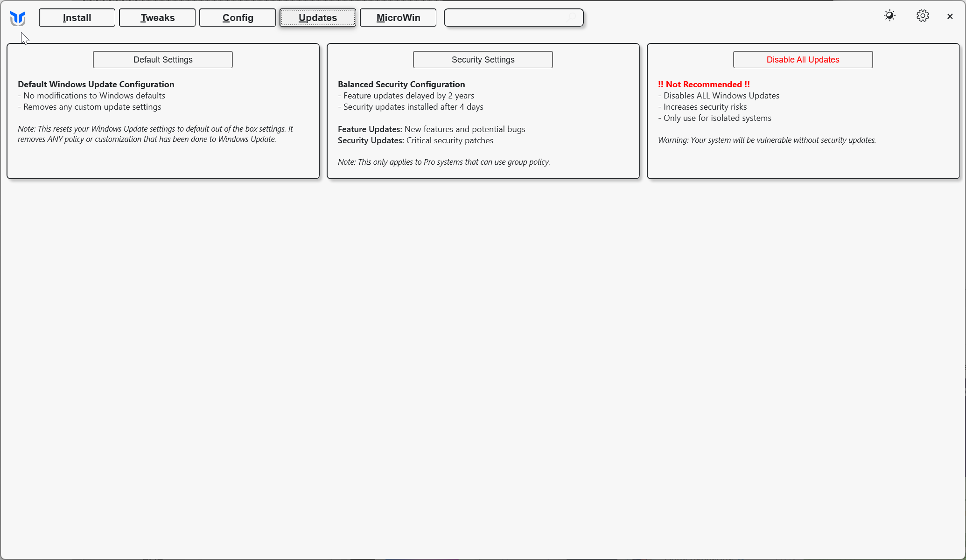The height and width of the screenshot is (560, 966).
Task: Select the Updates tab
Action: coord(318,18)
